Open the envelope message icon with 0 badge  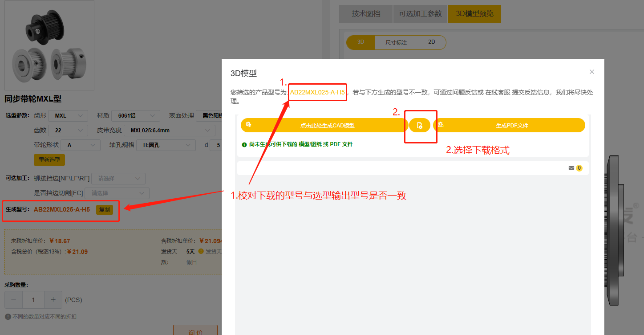point(571,168)
